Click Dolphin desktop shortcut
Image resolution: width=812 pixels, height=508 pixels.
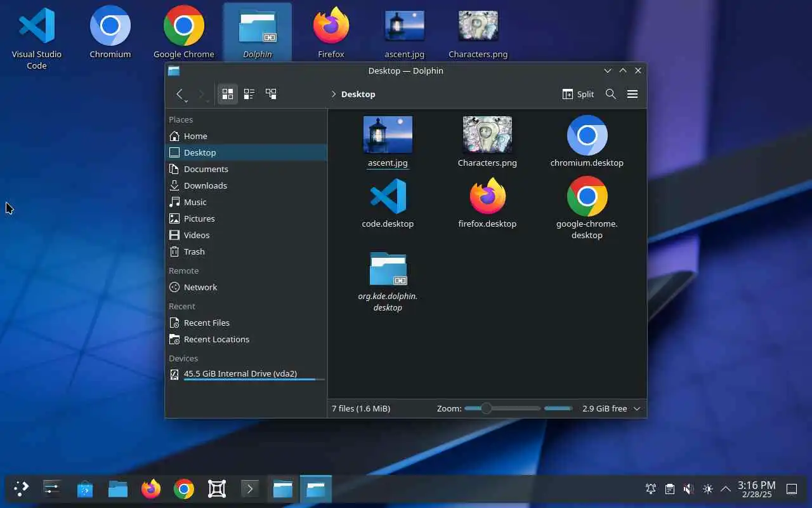tap(258, 32)
